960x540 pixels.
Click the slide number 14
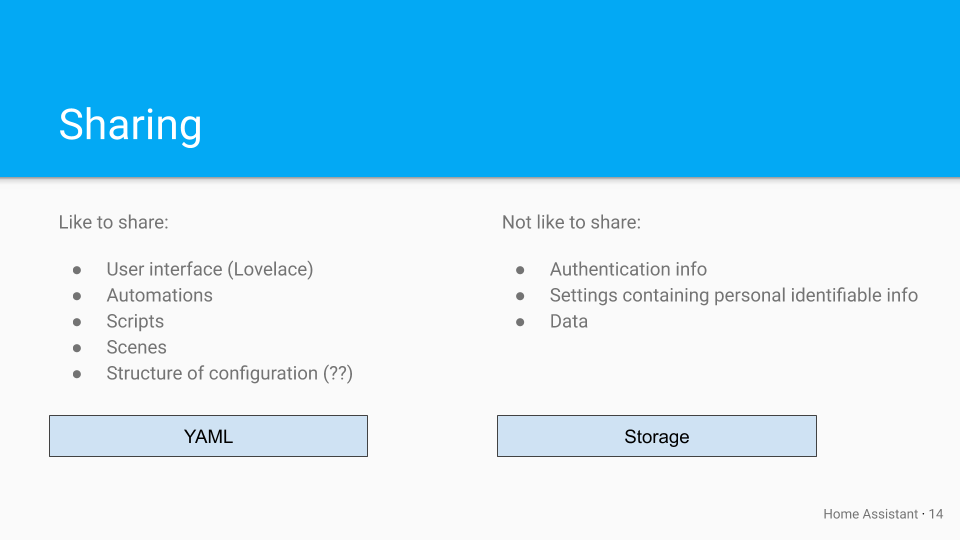pos(936,514)
